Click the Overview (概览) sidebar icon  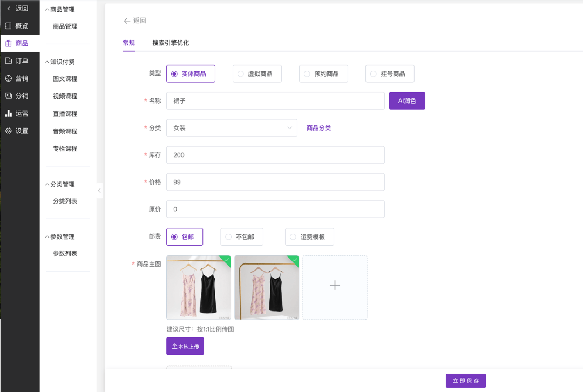(9, 26)
